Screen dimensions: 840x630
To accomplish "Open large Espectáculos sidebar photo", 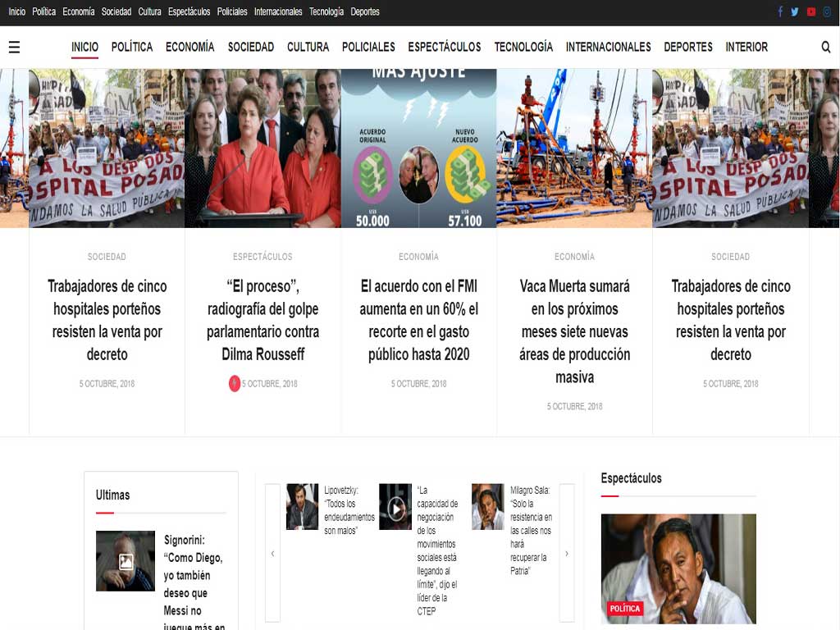I will [x=678, y=569].
